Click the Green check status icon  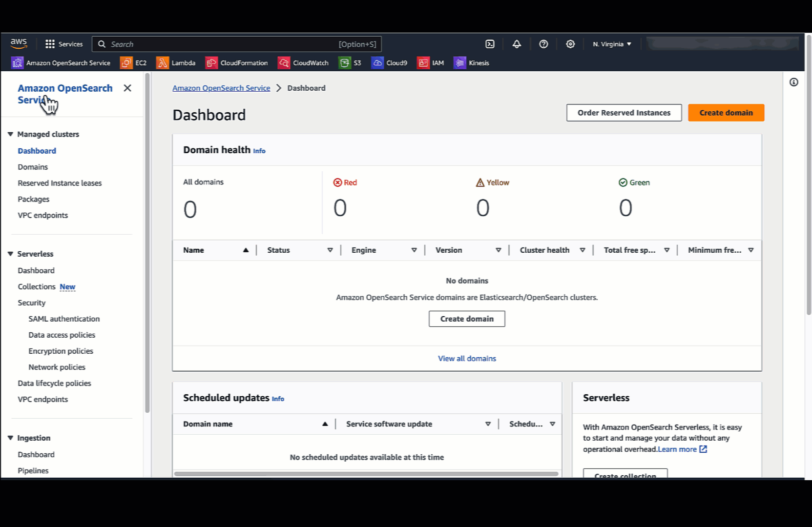pyautogui.click(x=623, y=182)
